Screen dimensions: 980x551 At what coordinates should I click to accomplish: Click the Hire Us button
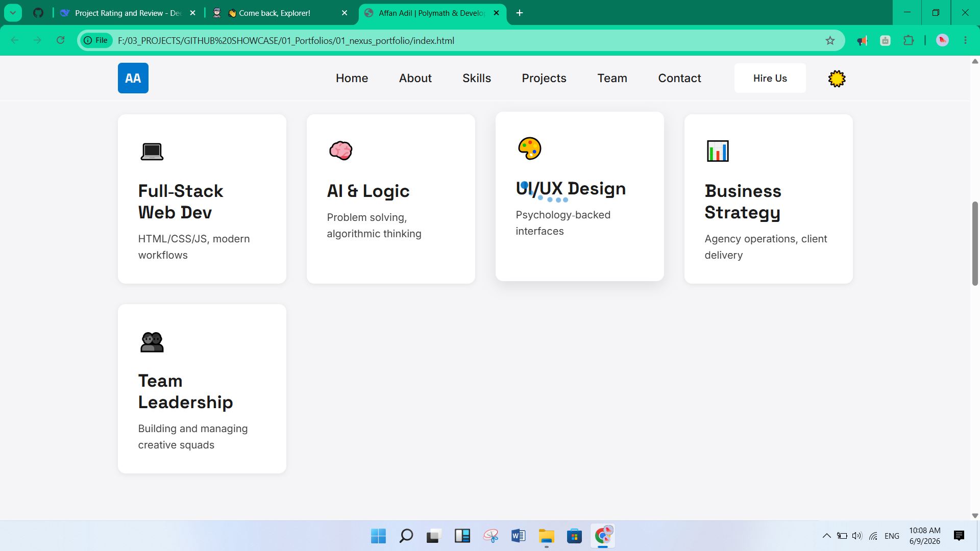click(x=770, y=78)
